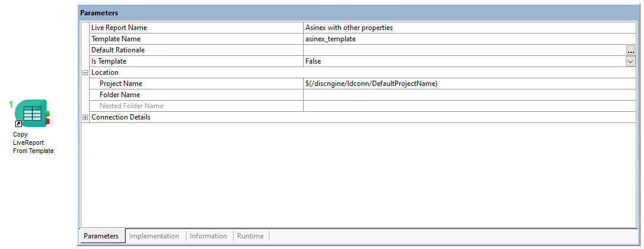
Task: Switch to the Runtime tab
Action: click(x=251, y=236)
